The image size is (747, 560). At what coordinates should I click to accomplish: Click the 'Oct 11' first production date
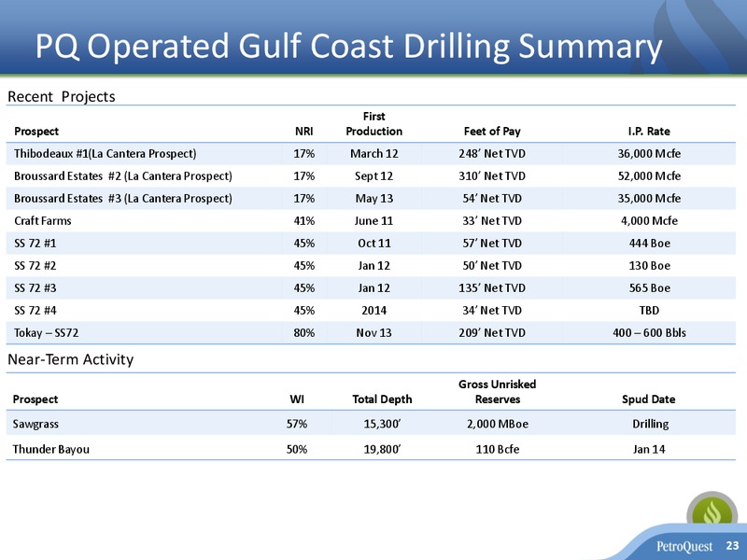(x=374, y=244)
